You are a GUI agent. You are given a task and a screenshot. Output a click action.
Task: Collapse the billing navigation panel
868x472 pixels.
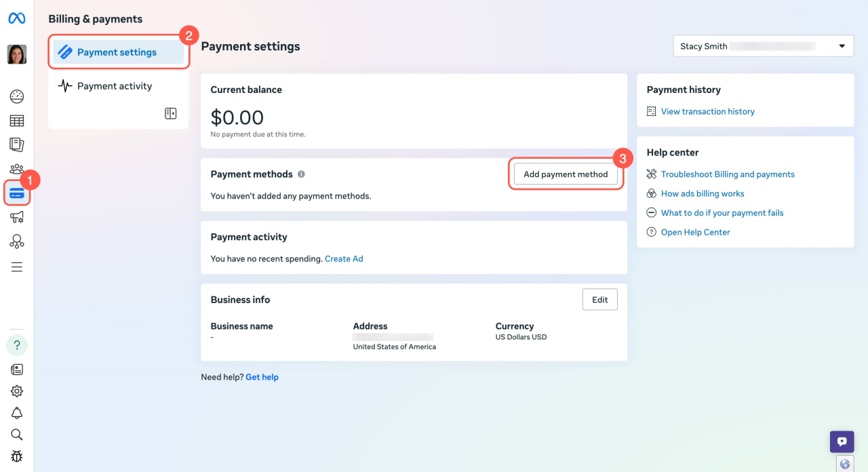coord(171,113)
